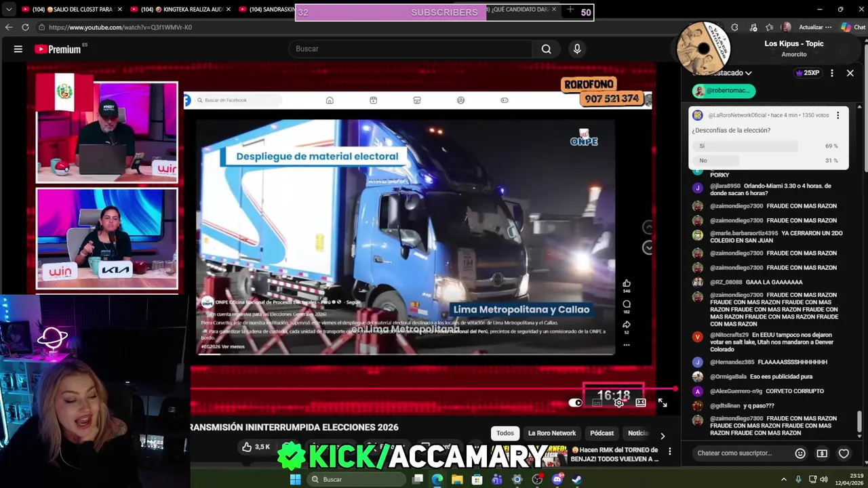868x488 pixels.
Task: Focus the YouTube Buscar search field
Action: pyautogui.click(x=411, y=49)
